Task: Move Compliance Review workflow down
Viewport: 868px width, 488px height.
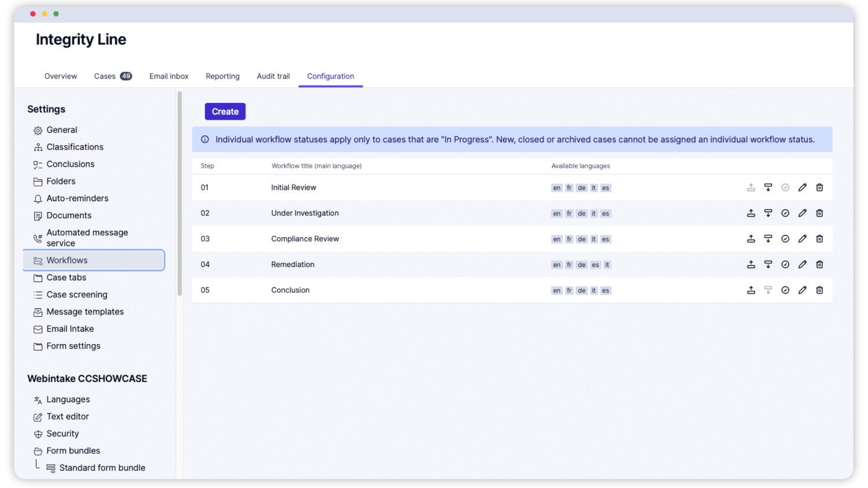Action: (768, 239)
